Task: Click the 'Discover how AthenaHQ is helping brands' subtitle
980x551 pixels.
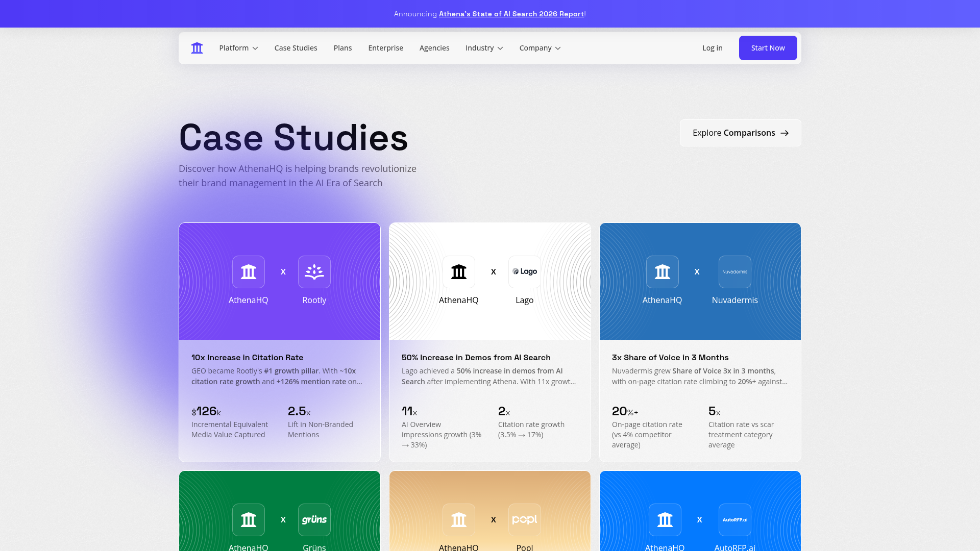Action: pyautogui.click(x=298, y=176)
